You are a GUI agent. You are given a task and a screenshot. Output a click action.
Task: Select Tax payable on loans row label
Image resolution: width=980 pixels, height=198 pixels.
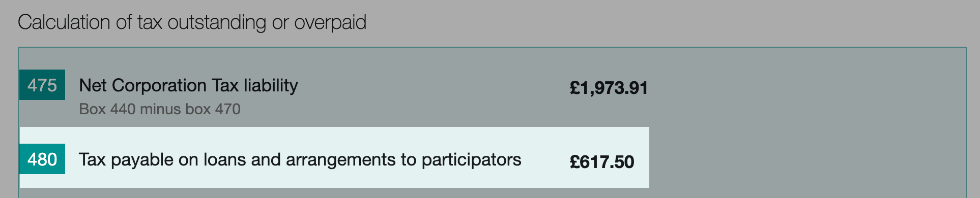300,160
